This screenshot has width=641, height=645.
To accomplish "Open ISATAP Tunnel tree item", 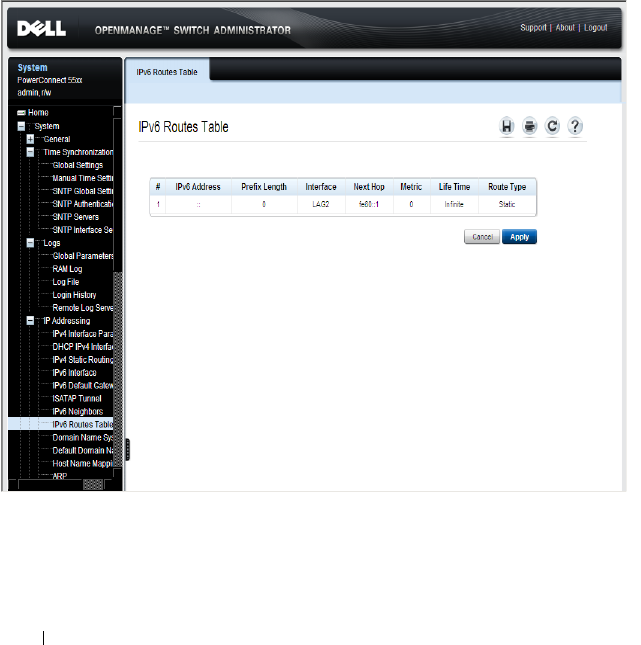I will [77, 399].
